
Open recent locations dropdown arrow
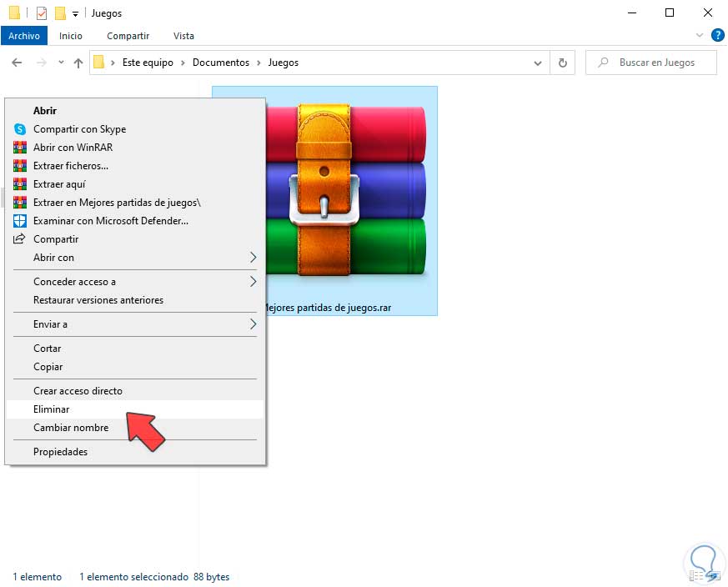pyautogui.click(x=61, y=63)
